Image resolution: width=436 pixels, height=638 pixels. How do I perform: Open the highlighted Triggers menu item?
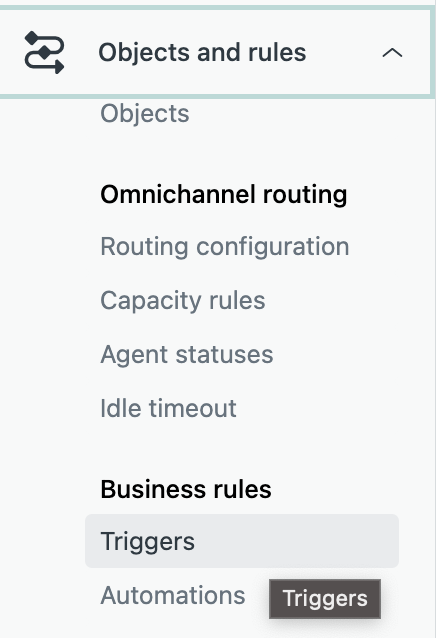[242, 541]
